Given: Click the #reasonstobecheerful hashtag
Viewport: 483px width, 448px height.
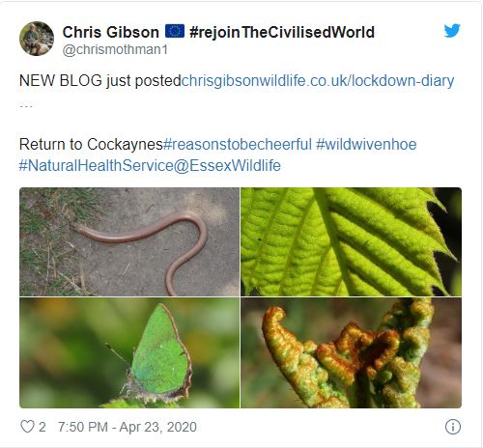Looking at the screenshot, I should pyautogui.click(x=238, y=144).
